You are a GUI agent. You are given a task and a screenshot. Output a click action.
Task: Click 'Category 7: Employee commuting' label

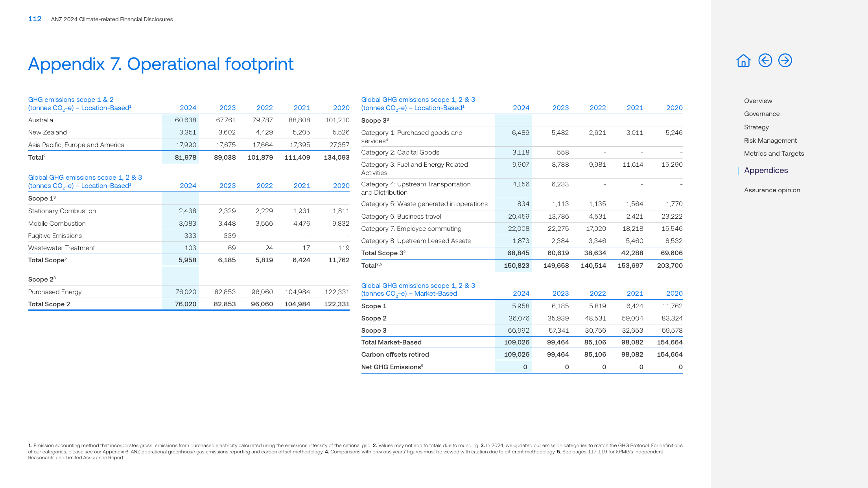(x=411, y=228)
